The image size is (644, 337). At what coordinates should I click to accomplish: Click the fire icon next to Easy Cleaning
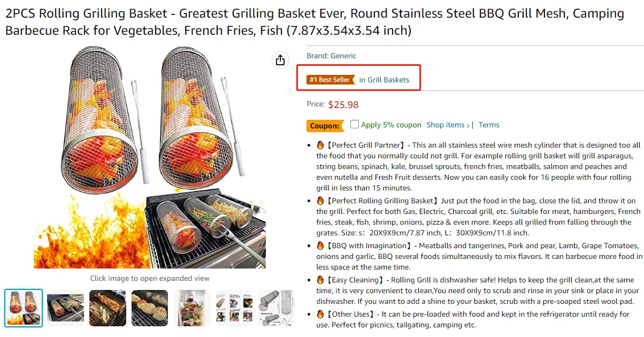pos(320,280)
